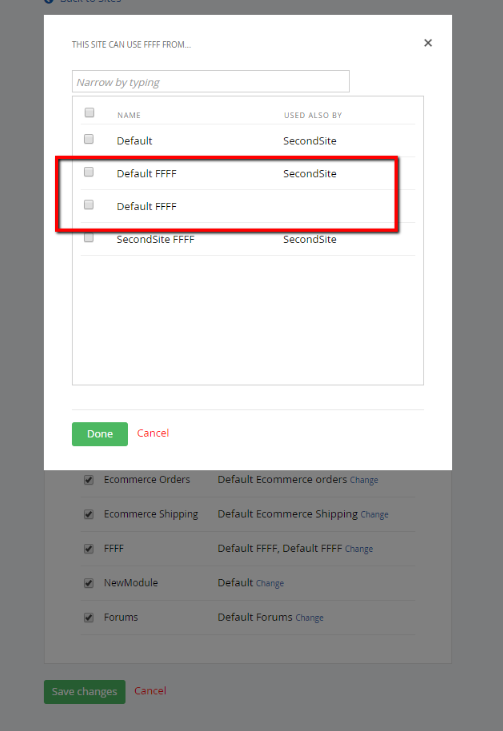Change source for Forums
The width and height of the screenshot is (503, 731).
[x=310, y=618]
